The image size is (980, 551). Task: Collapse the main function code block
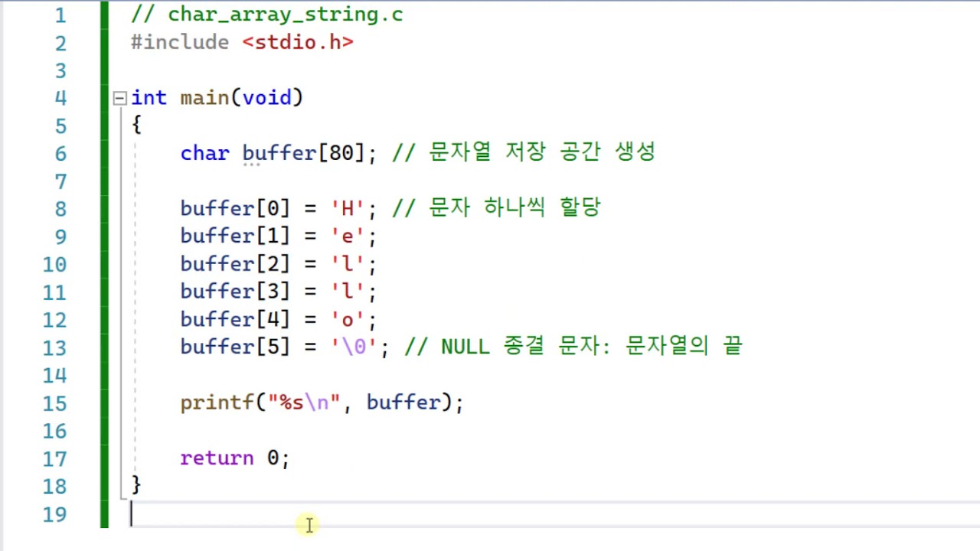(119, 98)
